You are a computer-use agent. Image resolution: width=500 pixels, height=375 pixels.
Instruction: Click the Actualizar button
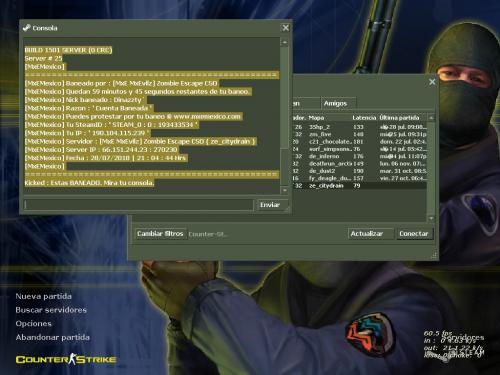(367, 234)
